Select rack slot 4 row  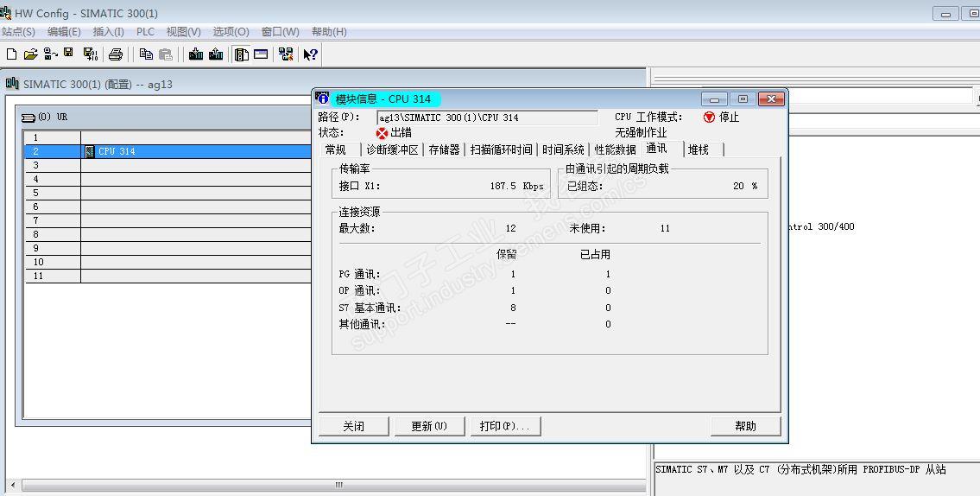tap(168, 179)
